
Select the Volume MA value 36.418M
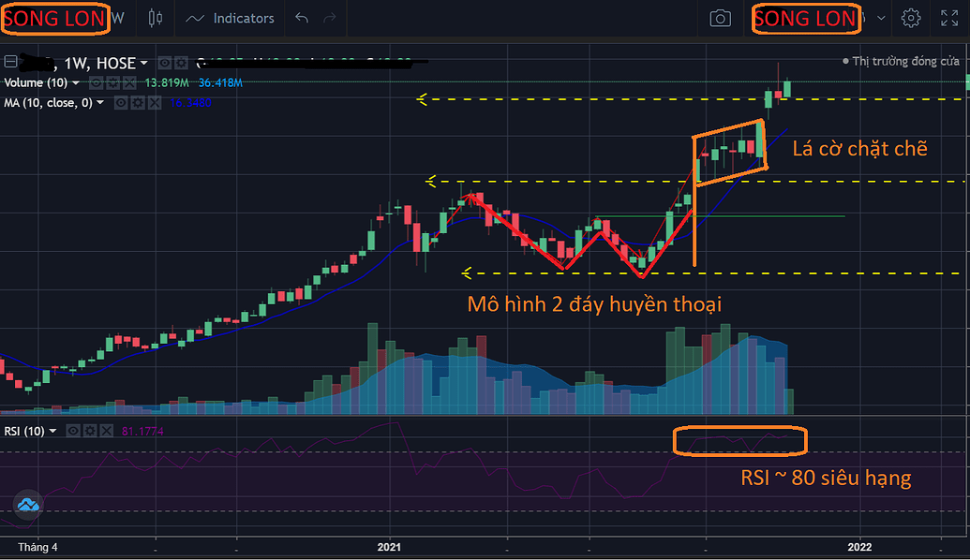point(220,82)
